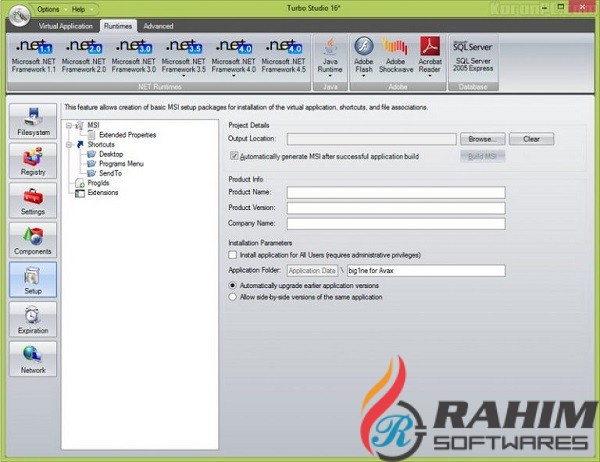The width and height of the screenshot is (600, 462).
Task: Click the Product Name field
Action: coord(396,192)
